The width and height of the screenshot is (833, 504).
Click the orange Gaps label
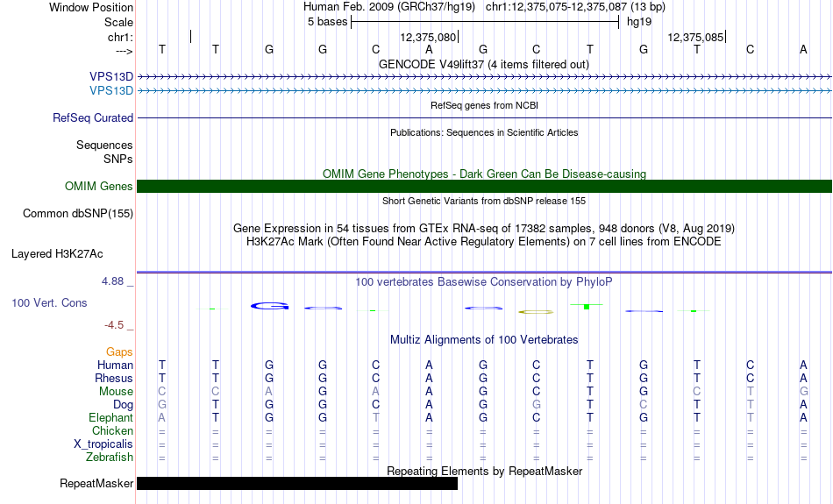click(119, 352)
